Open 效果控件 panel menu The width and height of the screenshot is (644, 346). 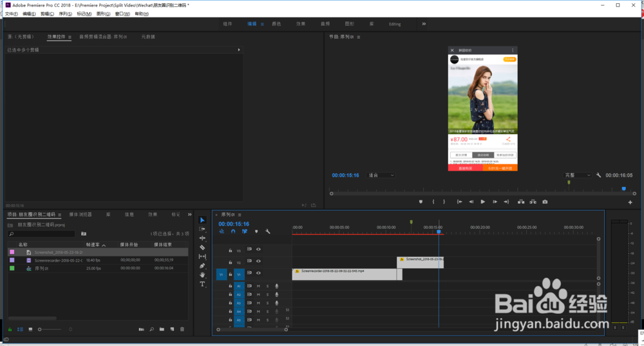tap(70, 37)
